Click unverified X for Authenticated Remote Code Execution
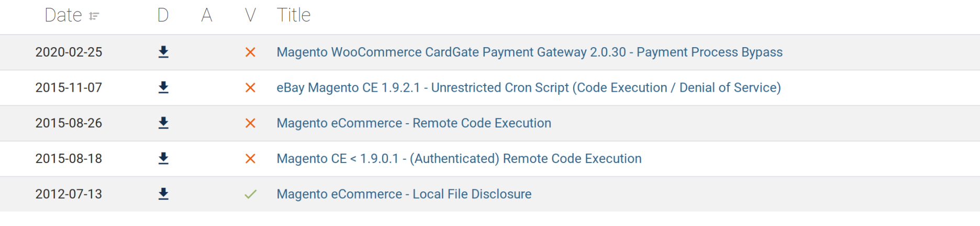The image size is (980, 226). [250, 158]
